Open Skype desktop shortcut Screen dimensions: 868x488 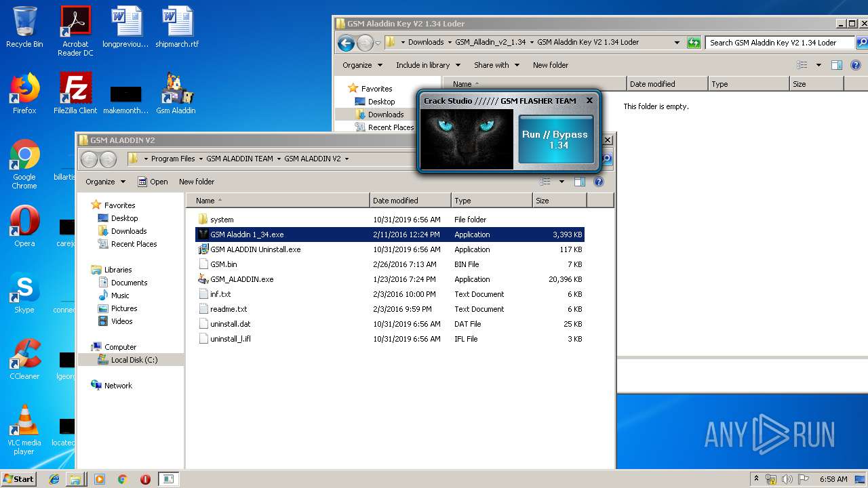point(24,293)
